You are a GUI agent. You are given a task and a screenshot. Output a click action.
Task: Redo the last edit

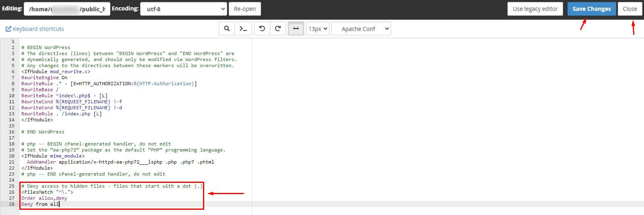(x=278, y=29)
